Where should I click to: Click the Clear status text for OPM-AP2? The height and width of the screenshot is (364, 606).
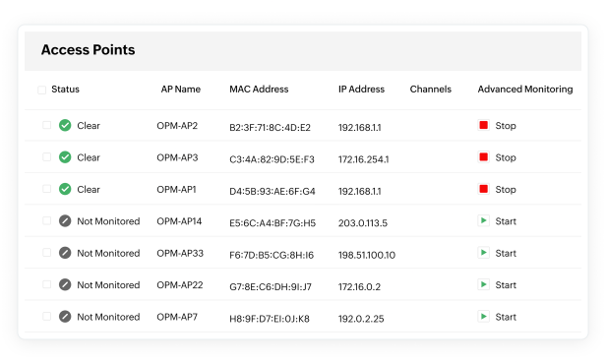pos(89,126)
